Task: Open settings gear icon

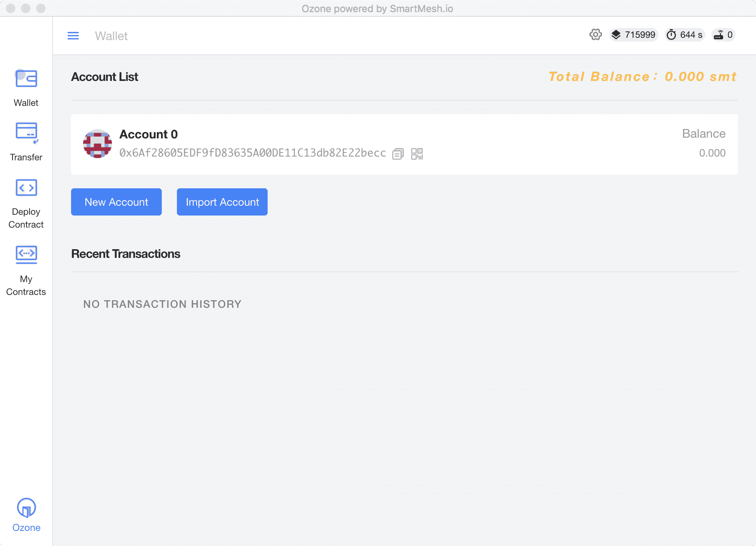Action: click(x=595, y=35)
